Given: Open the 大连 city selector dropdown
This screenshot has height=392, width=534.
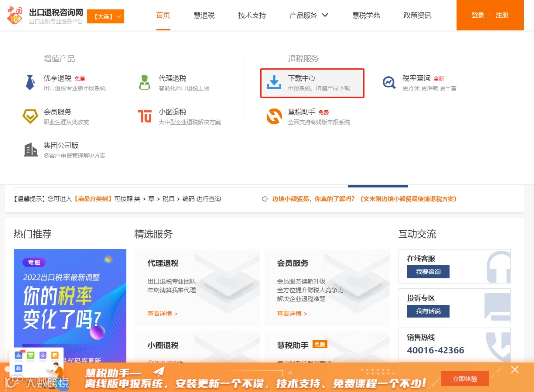Looking at the screenshot, I should (x=106, y=16).
